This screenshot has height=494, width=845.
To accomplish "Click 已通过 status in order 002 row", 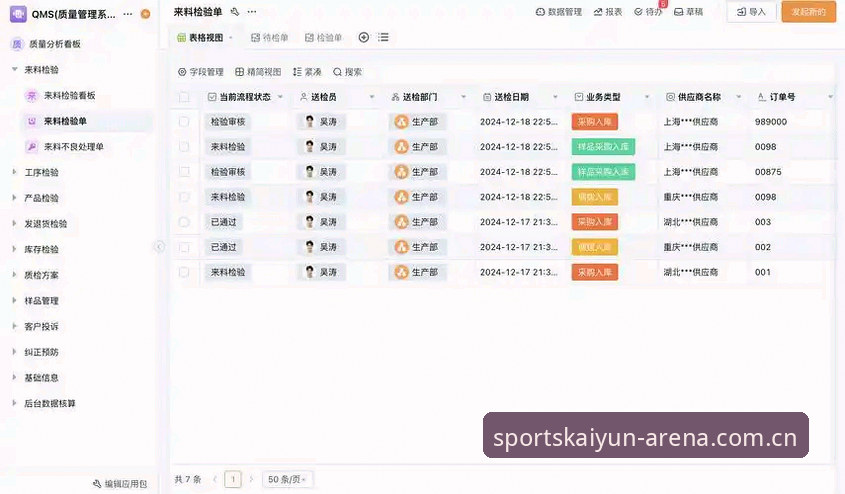I will tap(224, 247).
